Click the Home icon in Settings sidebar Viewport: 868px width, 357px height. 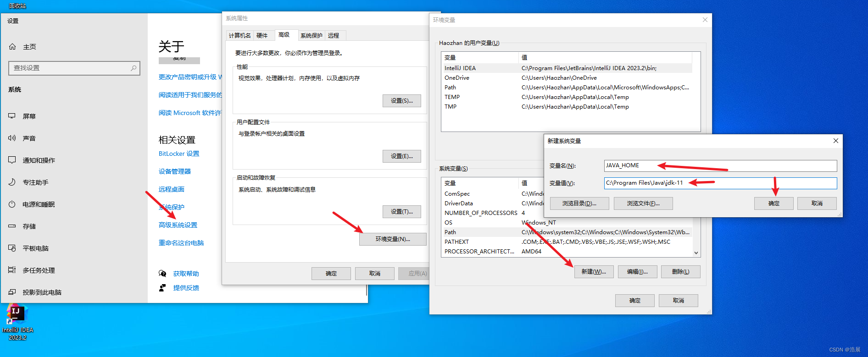[x=12, y=47]
